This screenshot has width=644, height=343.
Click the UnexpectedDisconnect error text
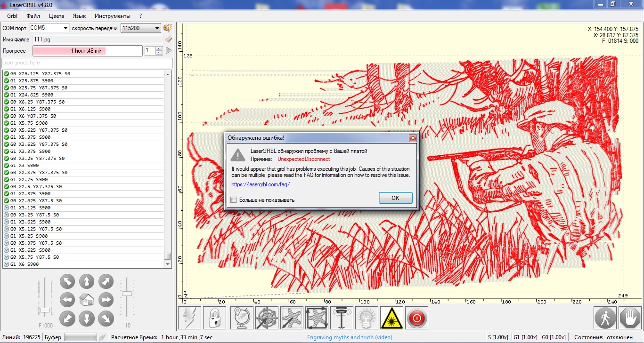pos(304,159)
